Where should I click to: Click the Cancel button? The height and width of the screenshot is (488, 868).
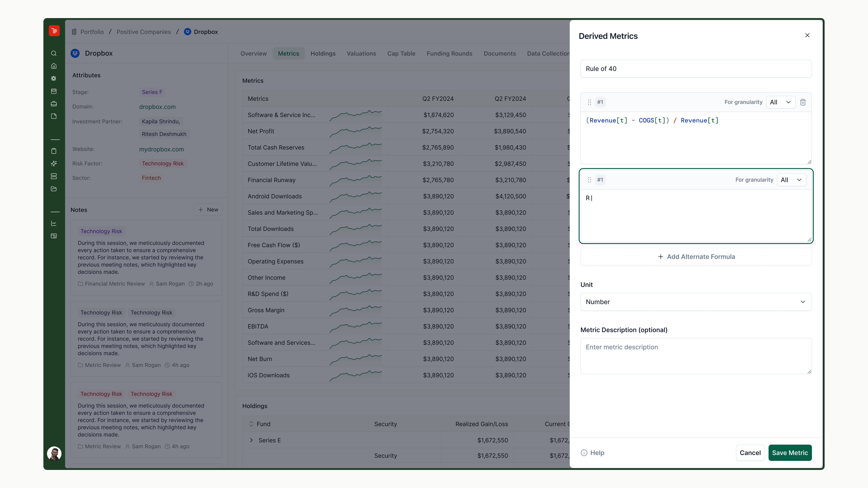coord(750,453)
